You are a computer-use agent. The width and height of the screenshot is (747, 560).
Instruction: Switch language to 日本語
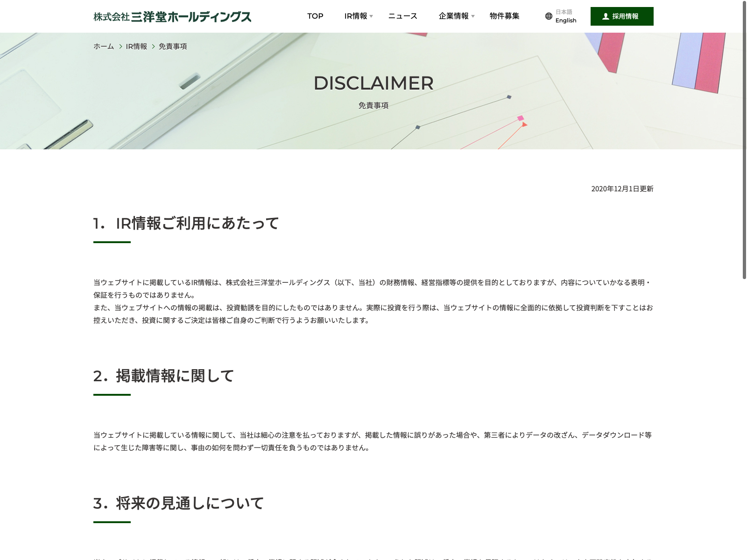[564, 12]
